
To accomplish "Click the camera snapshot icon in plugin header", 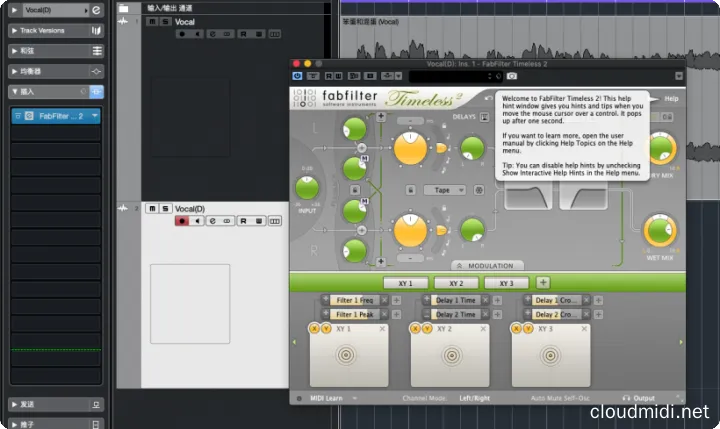I will 511,76.
